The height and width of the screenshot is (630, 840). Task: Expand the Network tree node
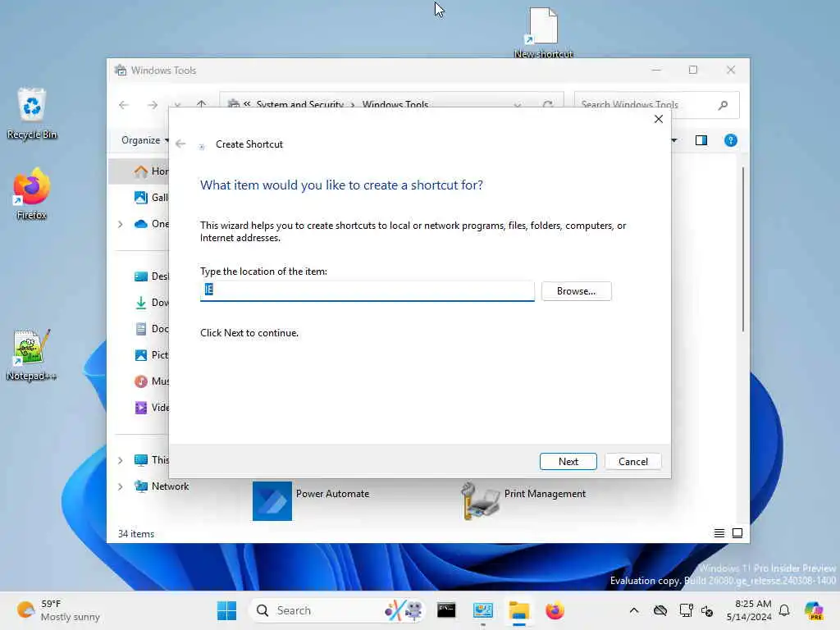(x=121, y=486)
